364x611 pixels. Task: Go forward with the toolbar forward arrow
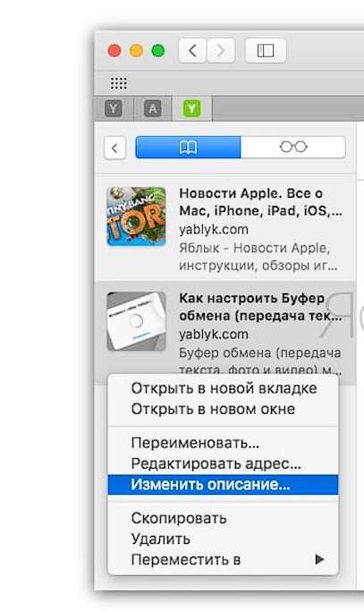pos(221,51)
